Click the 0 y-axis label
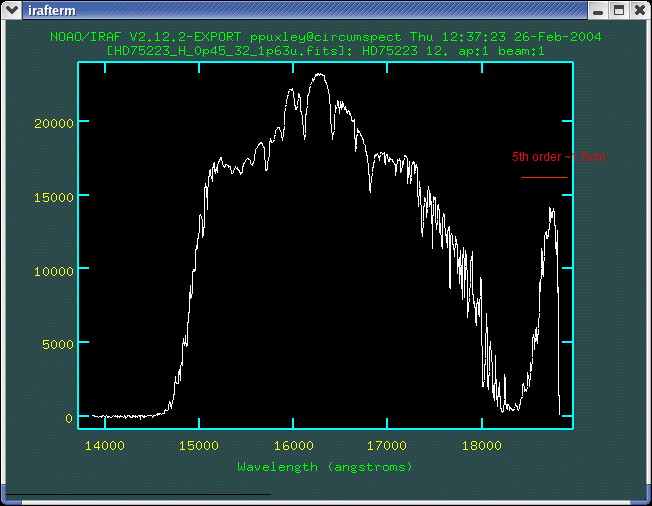The width and height of the screenshot is (652, 506). pos(69,419)
